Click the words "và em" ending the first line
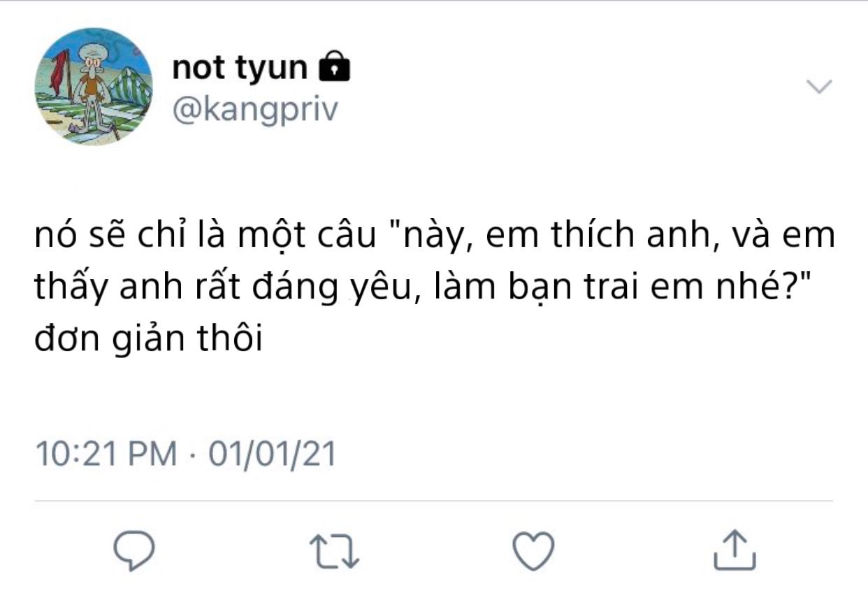Screen dimensions: 868x602 (789, 237)
